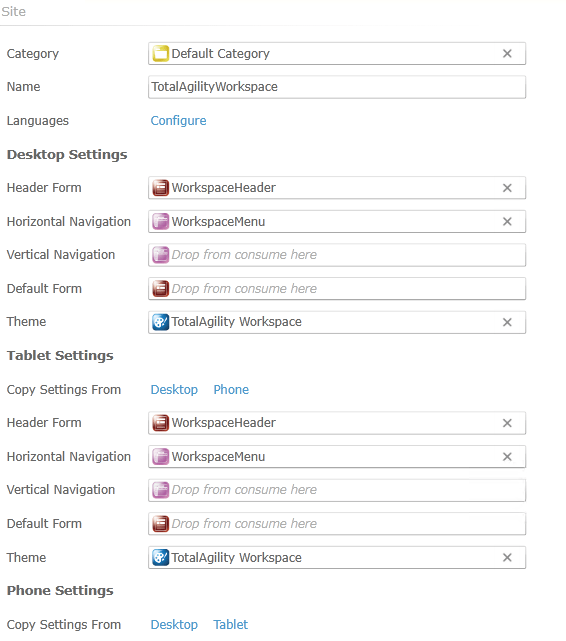Click the Desktop WorkspaceMenu navigation icon
The image size is (566, 641).
pos(161,222)
